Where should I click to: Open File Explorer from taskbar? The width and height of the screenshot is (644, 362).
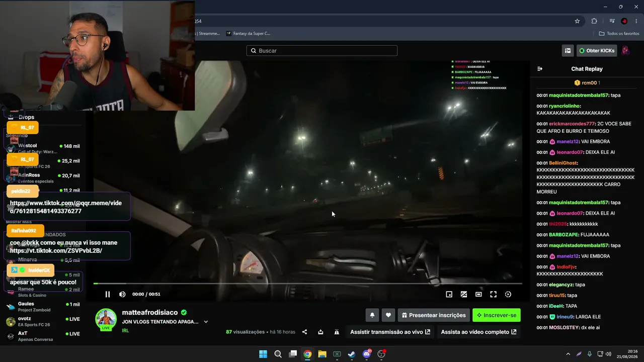click(x=322, y=354)
